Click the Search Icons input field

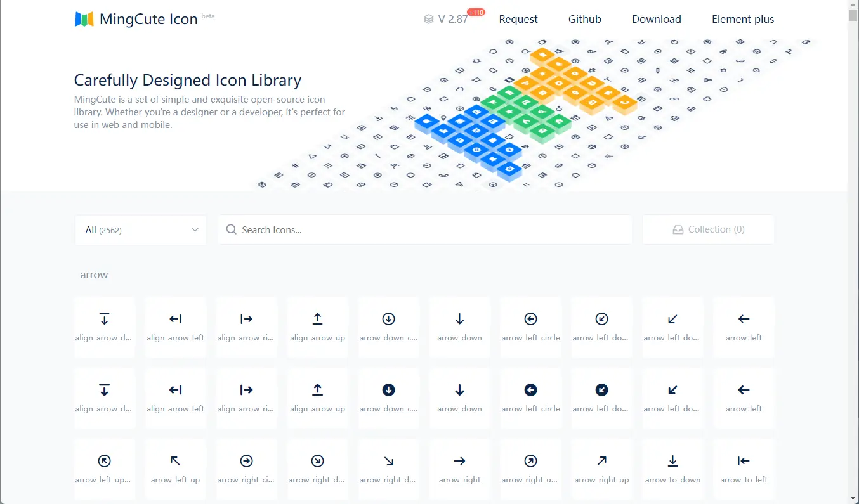tap(425, 229)
